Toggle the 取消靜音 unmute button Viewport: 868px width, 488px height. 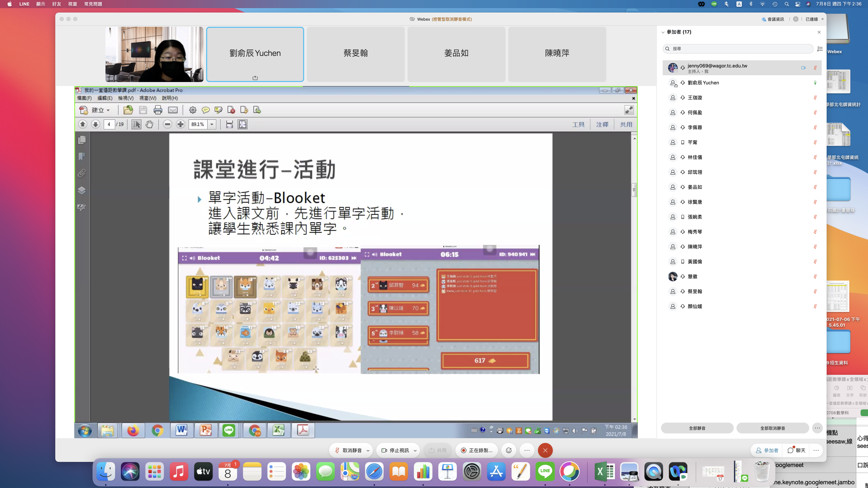pos(348,450)
